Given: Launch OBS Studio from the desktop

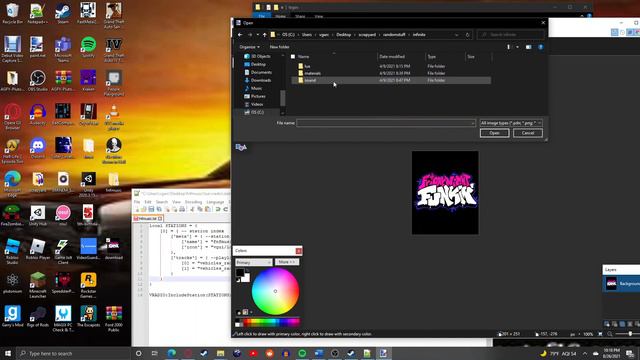Looking at the screenshot, I should point(38,81).
